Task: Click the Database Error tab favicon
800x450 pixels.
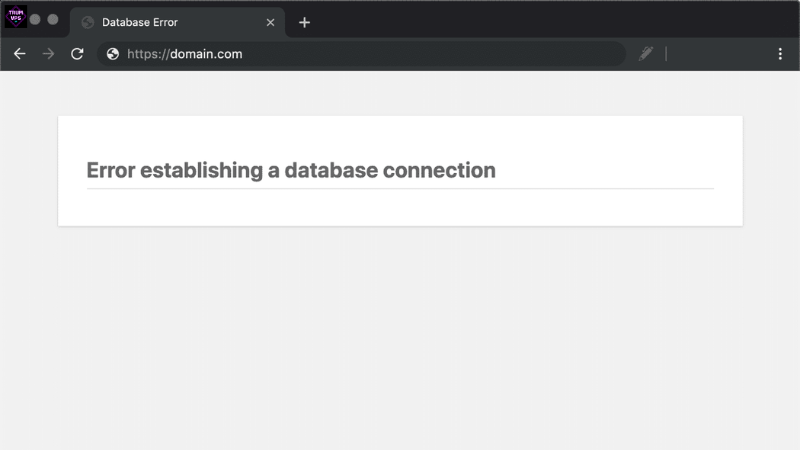Action: [88, 22]
